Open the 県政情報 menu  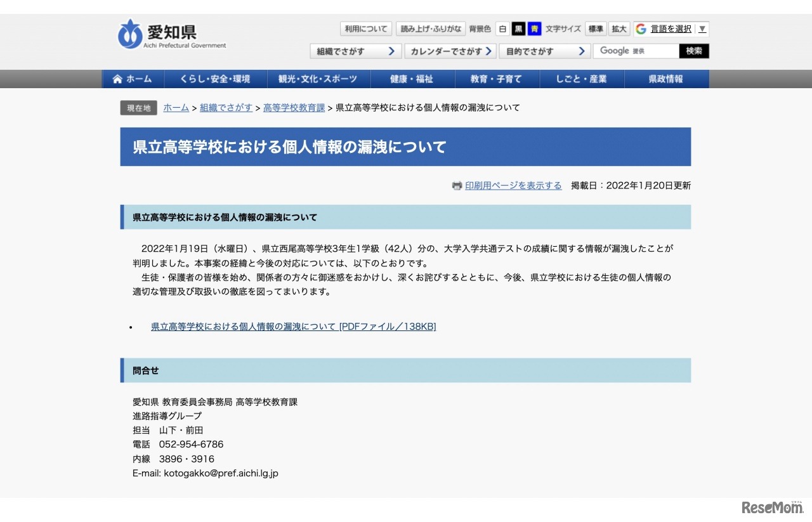coord(667,79)
